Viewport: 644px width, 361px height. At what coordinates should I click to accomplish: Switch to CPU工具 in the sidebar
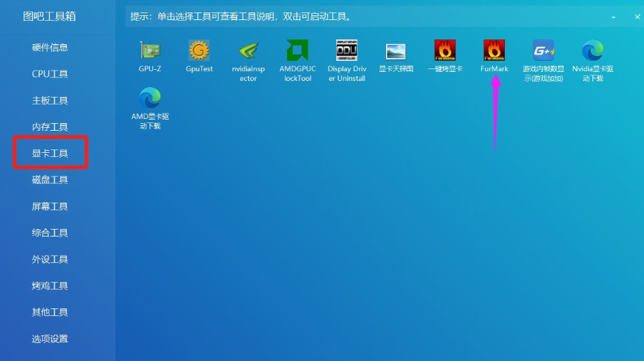click(x=50, y=74)
